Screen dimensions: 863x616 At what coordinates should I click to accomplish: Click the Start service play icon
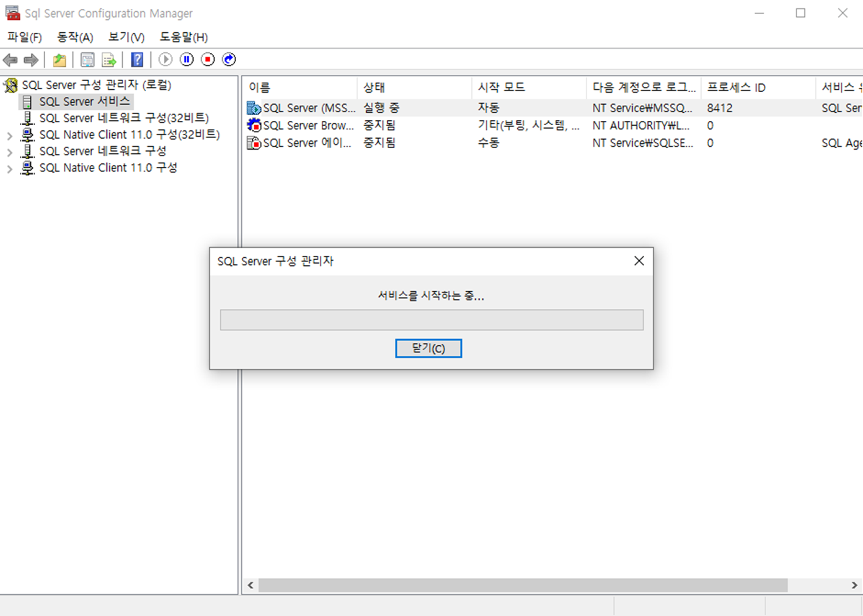coord(166,59)
